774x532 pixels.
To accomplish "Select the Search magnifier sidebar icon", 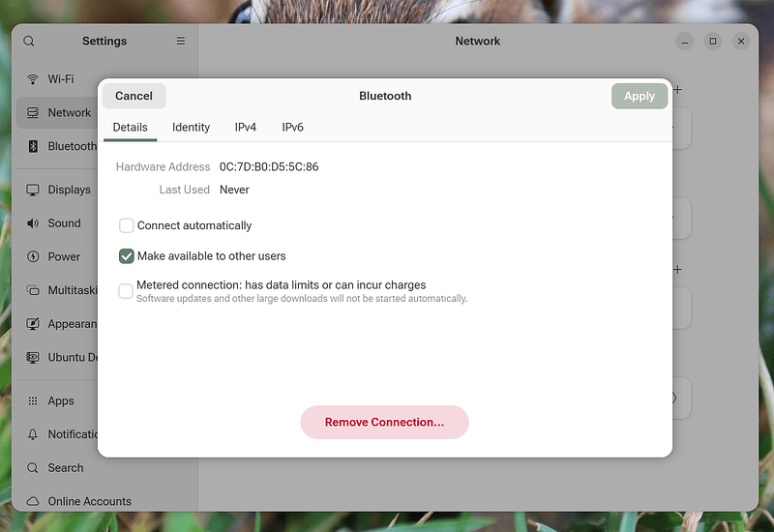I will [33, 468].
